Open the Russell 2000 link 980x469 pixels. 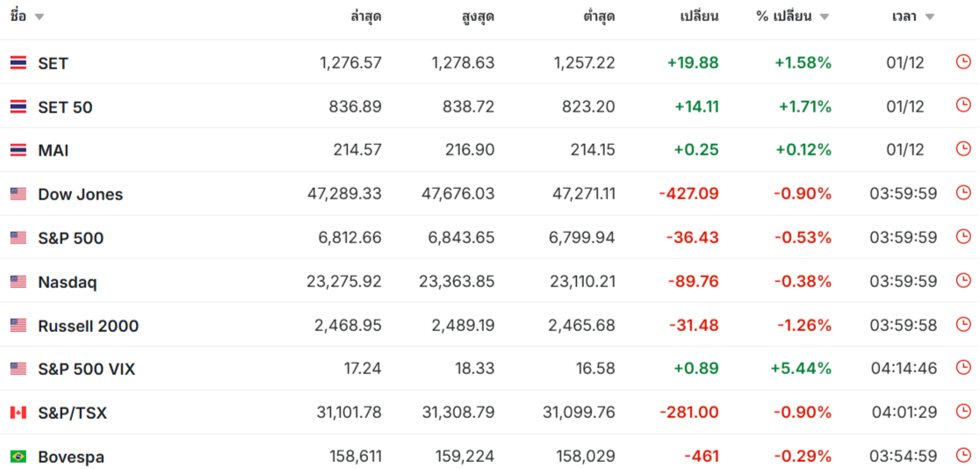[x=88, y=326]
